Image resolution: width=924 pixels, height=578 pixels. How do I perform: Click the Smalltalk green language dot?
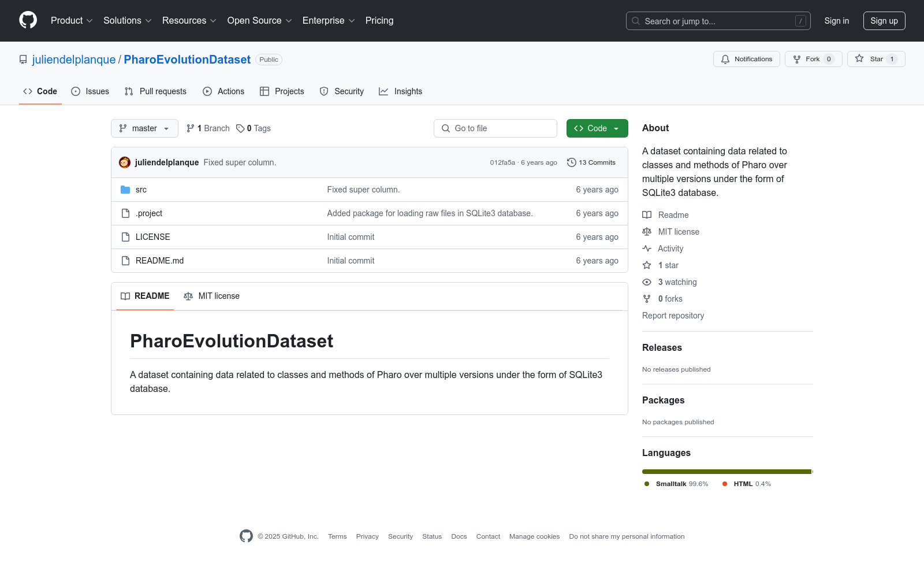[x=647, y=484]
